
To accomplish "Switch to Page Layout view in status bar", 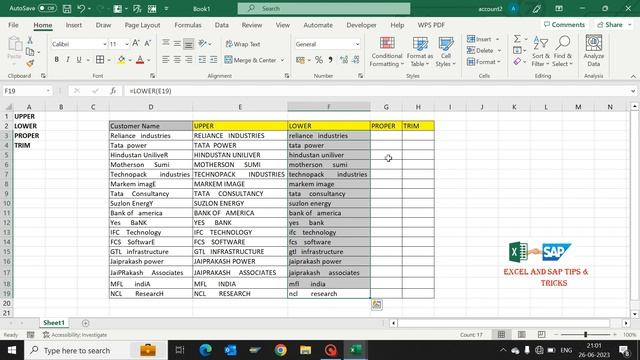I will pyautogui.click(x=522, y=334).
